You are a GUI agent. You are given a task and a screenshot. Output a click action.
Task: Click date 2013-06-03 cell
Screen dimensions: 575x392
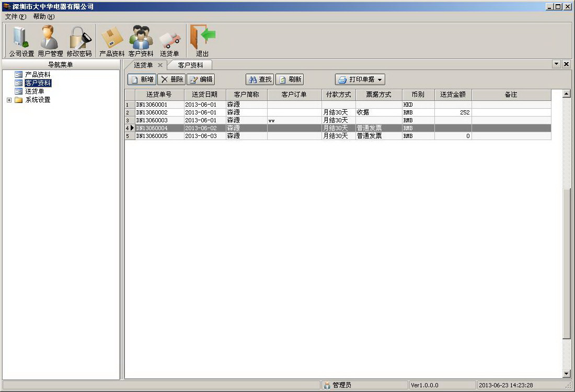204,136
